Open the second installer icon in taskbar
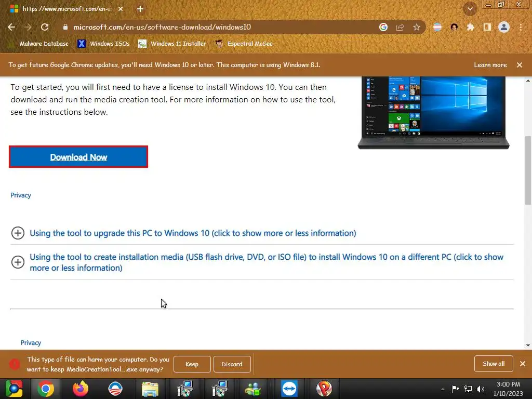 pos(220,389)
